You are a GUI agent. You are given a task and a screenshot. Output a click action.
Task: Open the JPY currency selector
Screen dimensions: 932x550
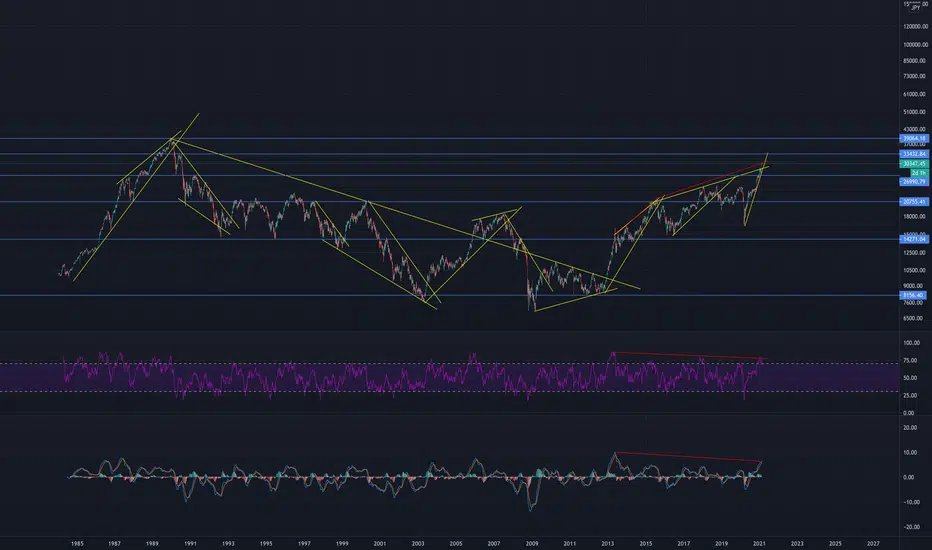[x=916, y=7]
